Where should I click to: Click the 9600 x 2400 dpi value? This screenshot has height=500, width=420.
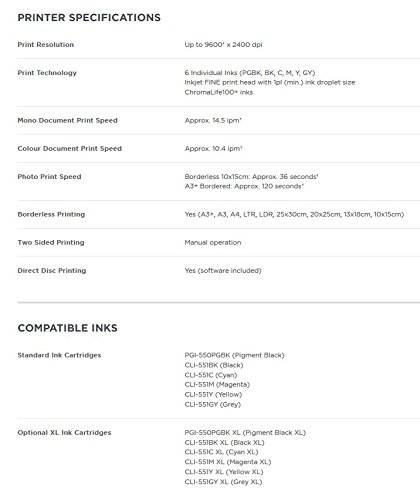pos(223,44)
